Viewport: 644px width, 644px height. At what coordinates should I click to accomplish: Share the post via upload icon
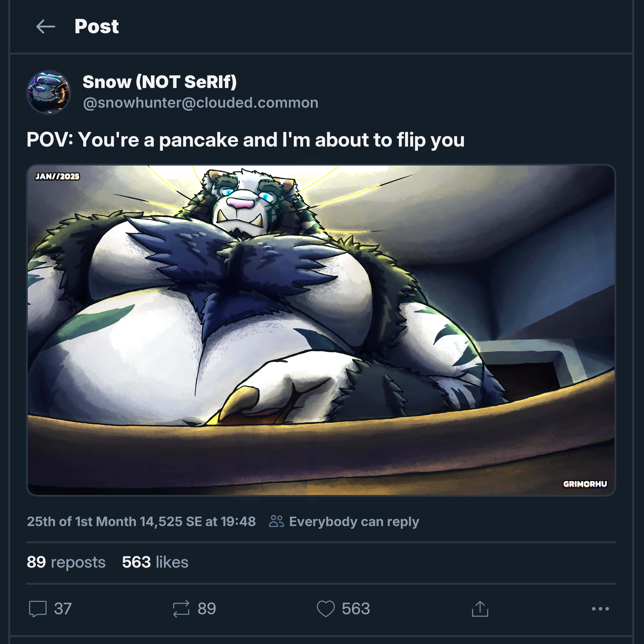(480, 609)
